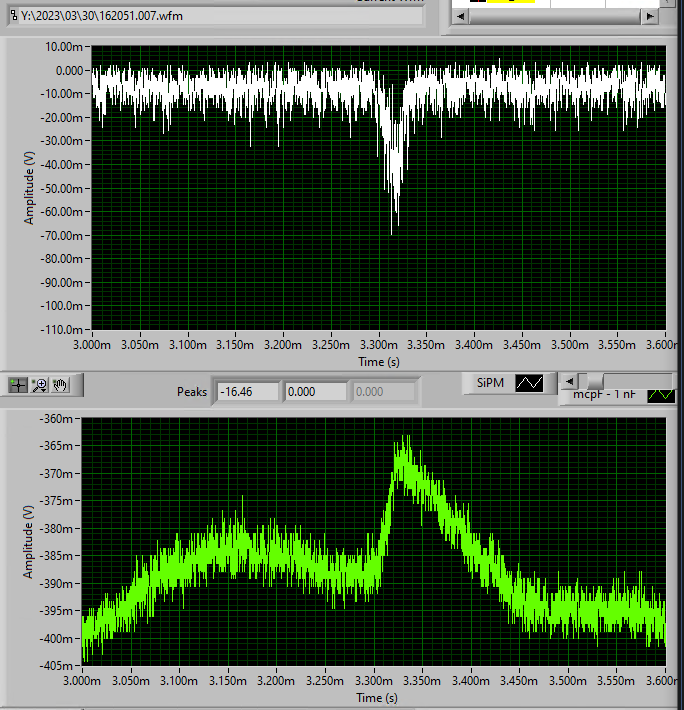Select the graph zoom magnifier tool
This screenshot has width=684, height=710.
click(39, 385)
